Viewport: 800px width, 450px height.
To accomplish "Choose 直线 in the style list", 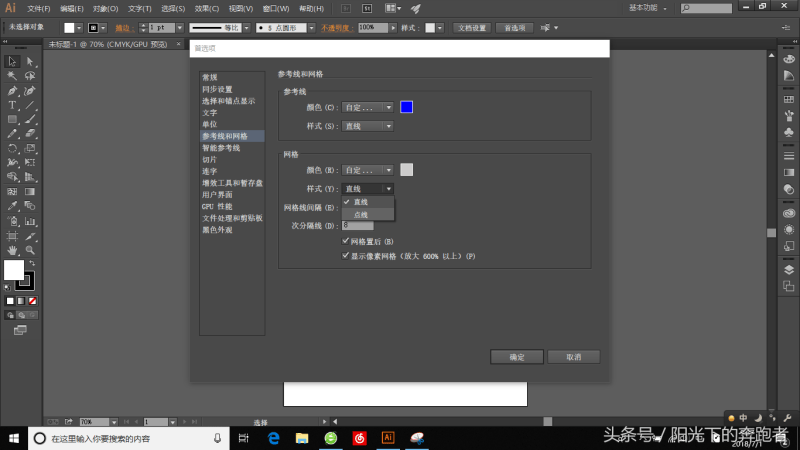I will coord(367,202).
